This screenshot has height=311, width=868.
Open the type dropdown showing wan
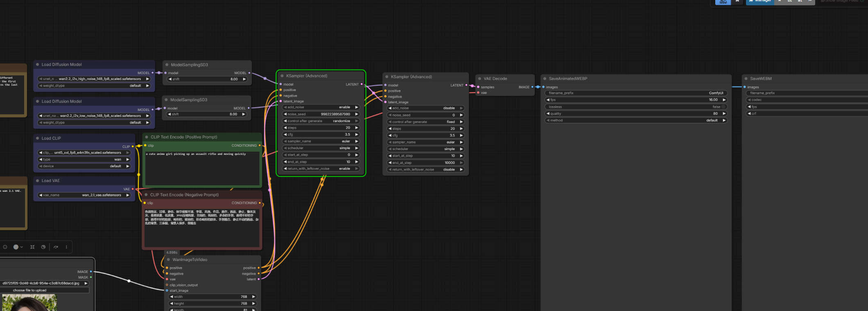pos(84,159)
